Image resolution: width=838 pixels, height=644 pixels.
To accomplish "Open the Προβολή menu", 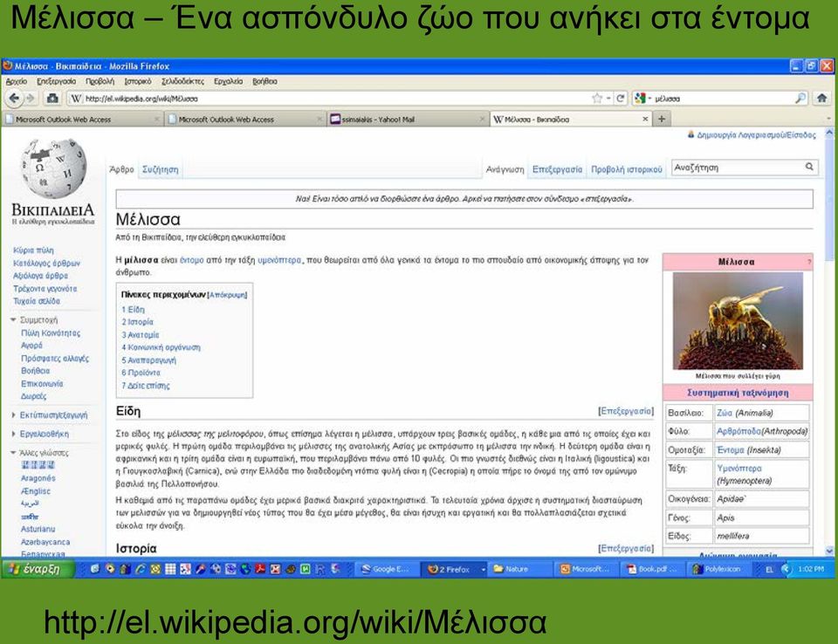I will [x=100, y=81].
